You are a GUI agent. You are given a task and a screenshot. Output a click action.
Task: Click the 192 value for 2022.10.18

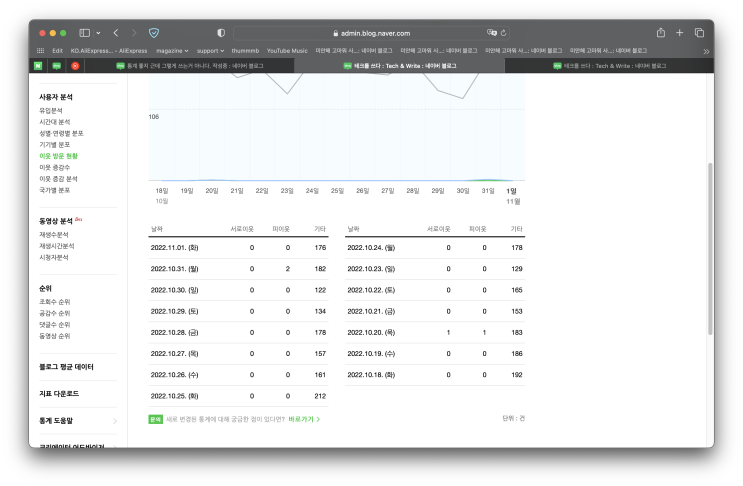[517, 375]
